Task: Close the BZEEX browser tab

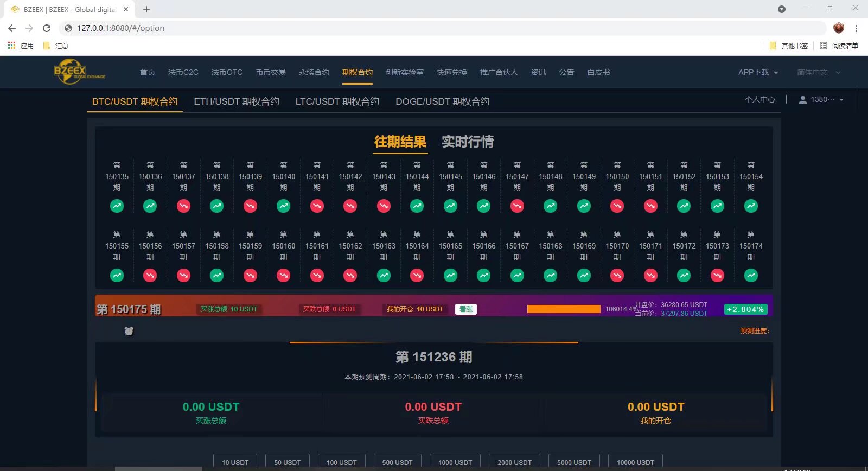Action: click(126, 9)
